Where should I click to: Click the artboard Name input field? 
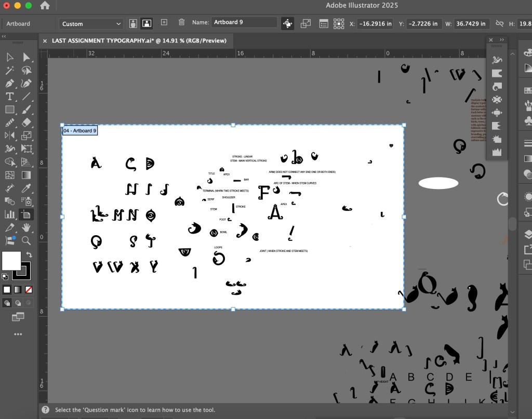(x=244, y=22)
